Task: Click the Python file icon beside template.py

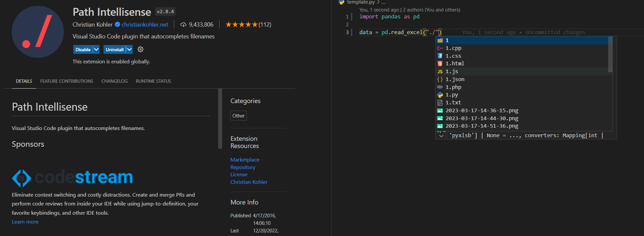Action: (341, 2)
